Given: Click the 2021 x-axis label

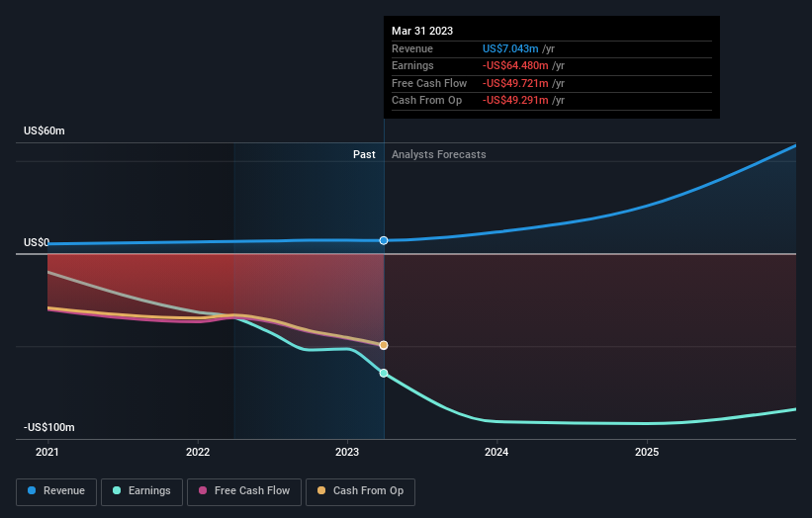Looking at the screenshot, I should [x=47, y=453].
